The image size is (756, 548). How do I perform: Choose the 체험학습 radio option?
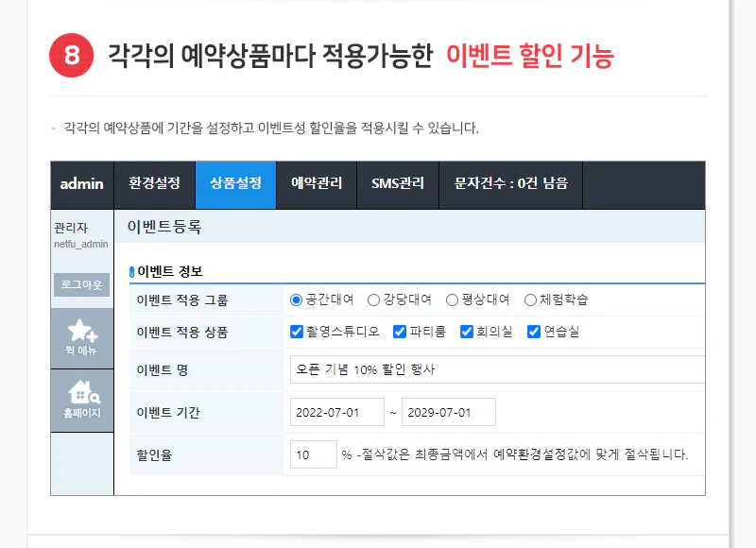click(530, 300)
